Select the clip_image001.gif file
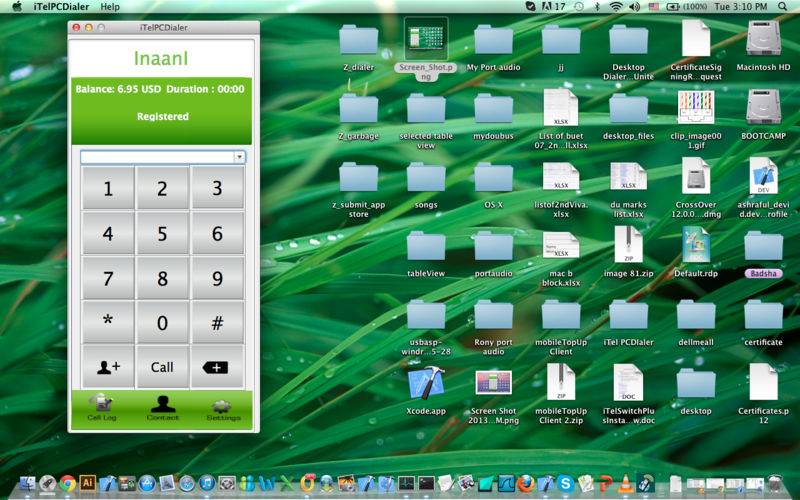This screenshot has width=800, height=500. [695, 107]
